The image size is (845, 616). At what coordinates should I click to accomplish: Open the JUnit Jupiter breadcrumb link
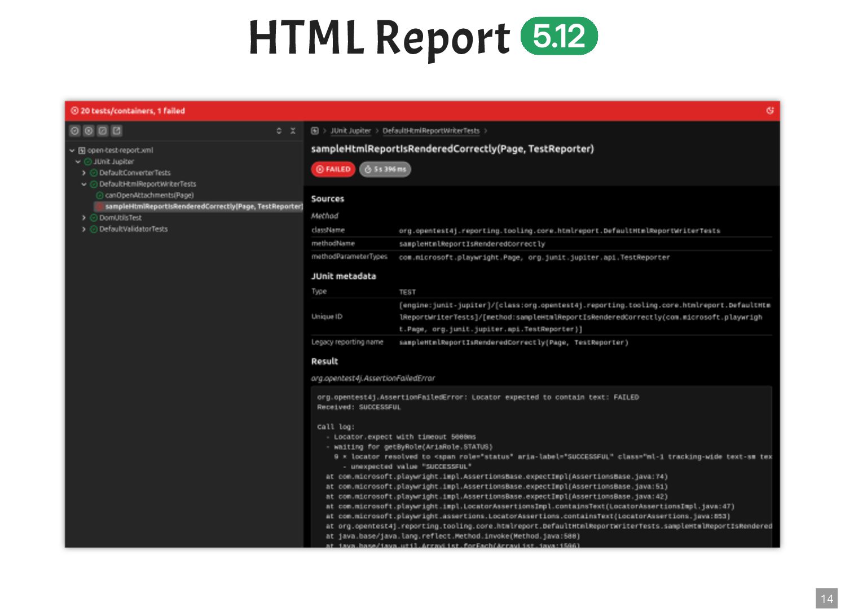(x=350, y=131)
